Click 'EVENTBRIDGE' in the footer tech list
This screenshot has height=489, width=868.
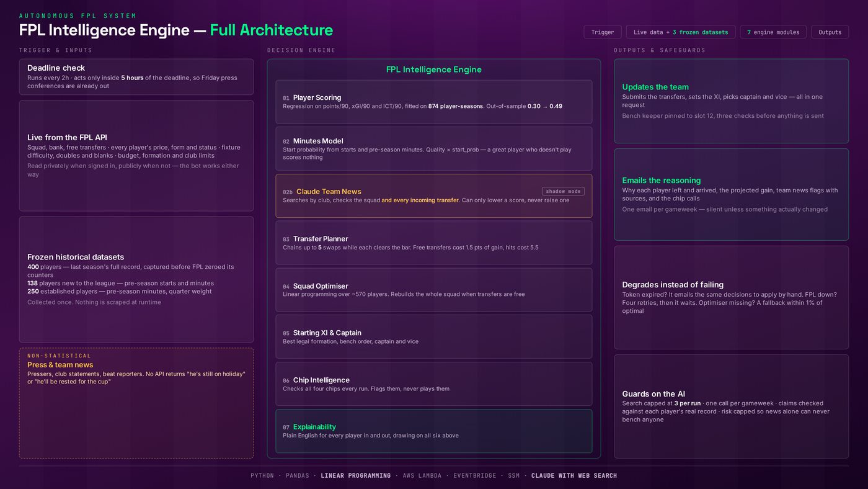[x=475, y=476]
